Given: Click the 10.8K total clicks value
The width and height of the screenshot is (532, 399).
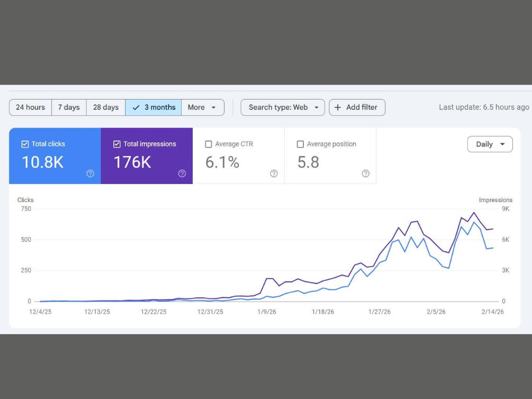Looking at the screenshot, I should (43, 162).
